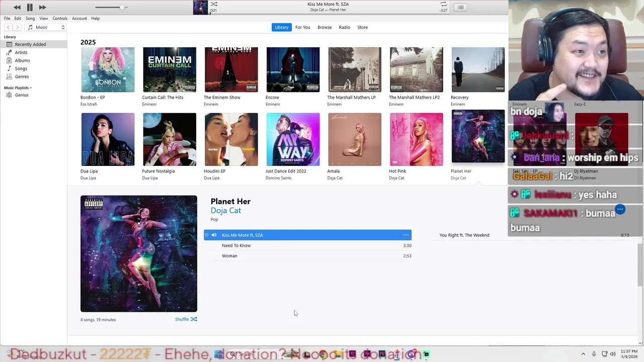Select Songs in the sidebar
This screenshot has height=362, width=644.
(33, 68)
